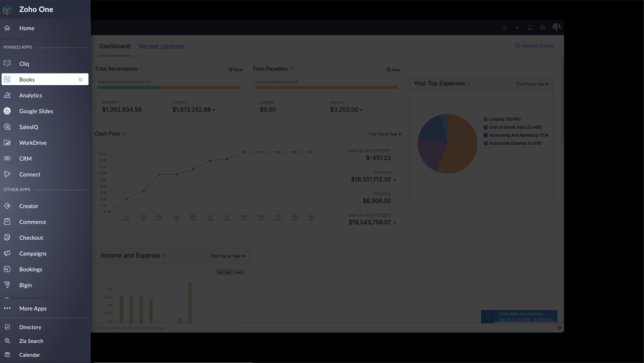Click Lodging legend color swatch

pos(486,119)
